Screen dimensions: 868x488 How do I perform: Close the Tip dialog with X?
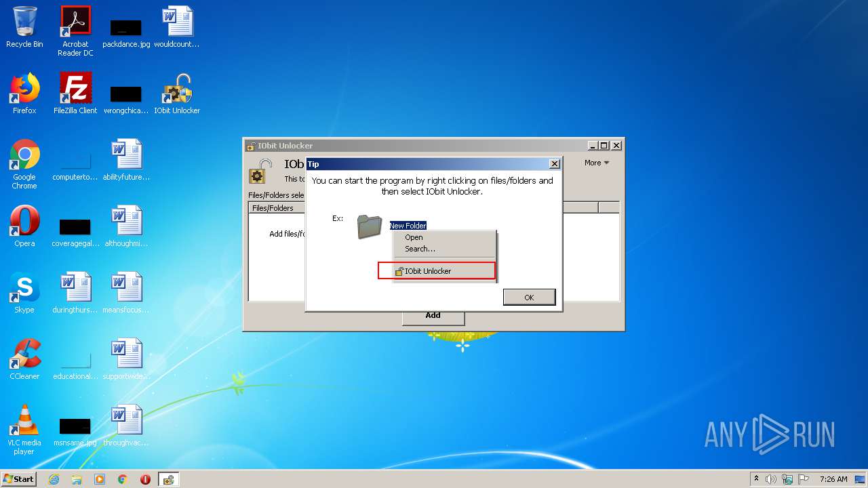coord(554,163)
